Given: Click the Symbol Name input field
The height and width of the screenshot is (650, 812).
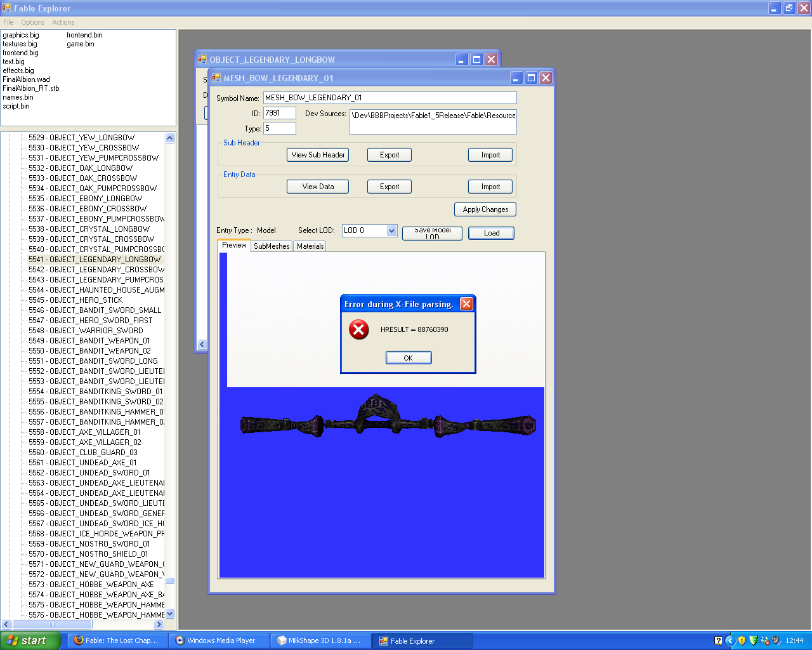Looking at the screenshot, I should 390,98.
